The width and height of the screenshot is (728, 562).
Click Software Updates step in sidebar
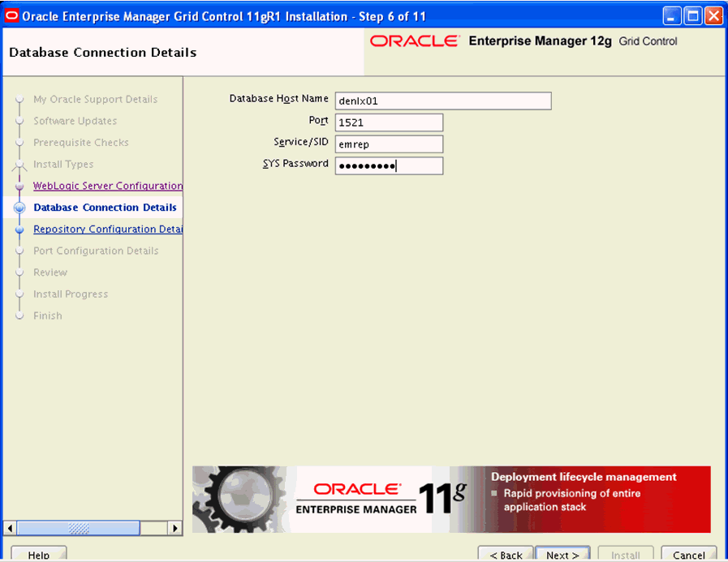[75, 121]
